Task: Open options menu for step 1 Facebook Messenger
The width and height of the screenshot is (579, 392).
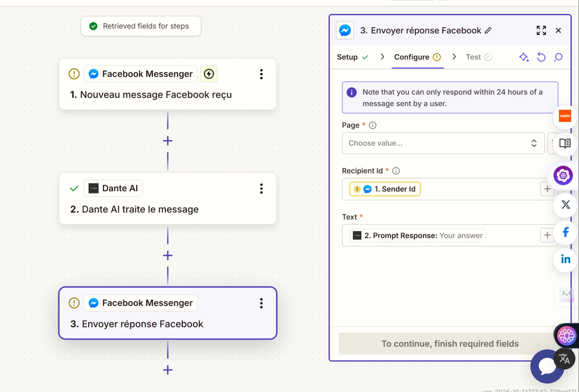Action: click(x=261, y=74)
